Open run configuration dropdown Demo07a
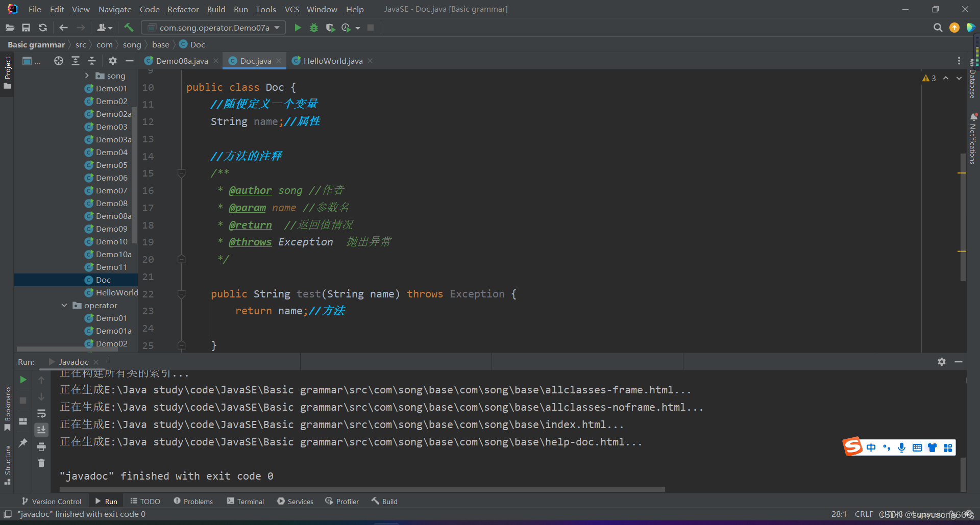The width and height of the screenshot is (980, 525). tap(213, 28)
